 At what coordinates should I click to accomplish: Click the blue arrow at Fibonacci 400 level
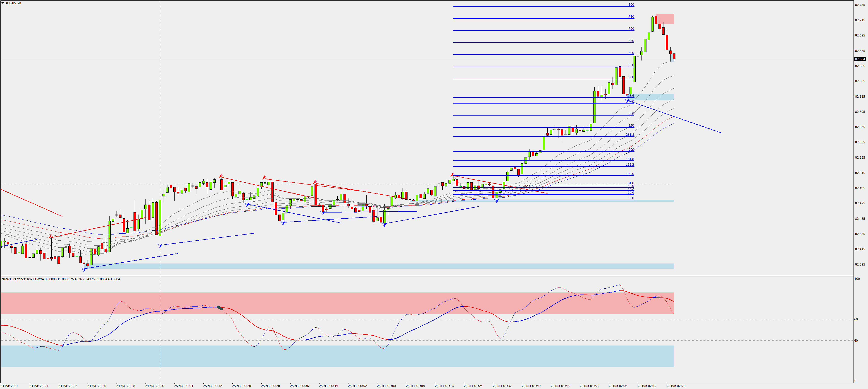point(627,101)
